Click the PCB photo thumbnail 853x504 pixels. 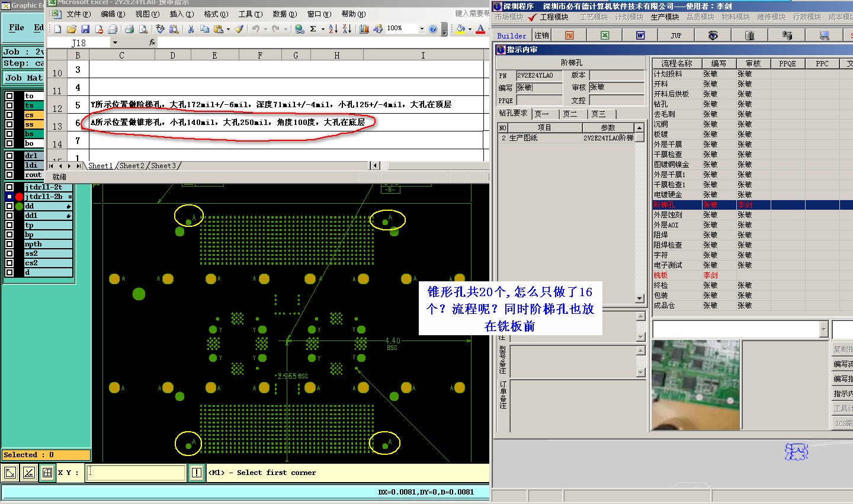[695, 385]
